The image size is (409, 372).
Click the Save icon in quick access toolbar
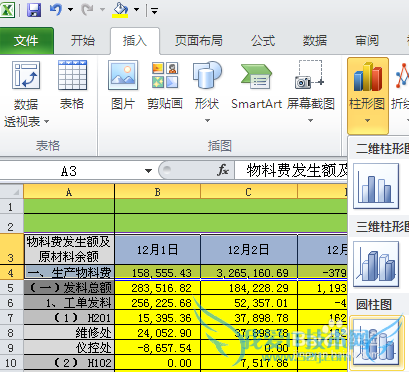(x=34, y=10)
